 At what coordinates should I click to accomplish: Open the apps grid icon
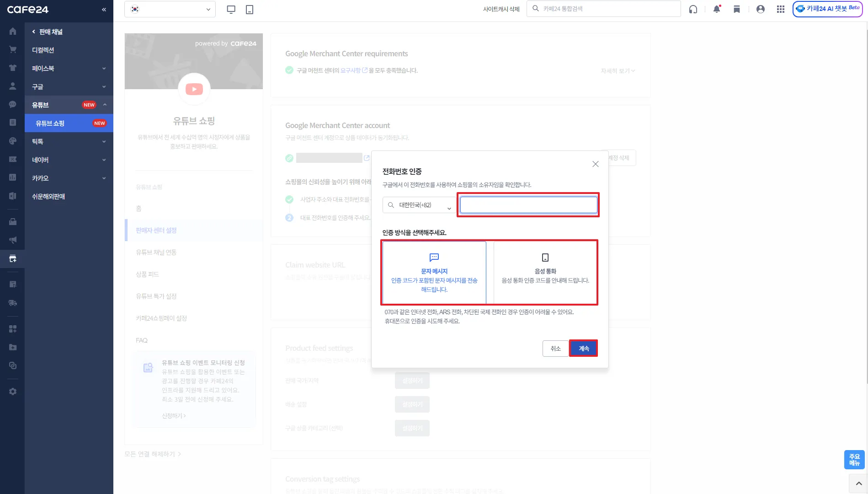click(x=781, y=9)
